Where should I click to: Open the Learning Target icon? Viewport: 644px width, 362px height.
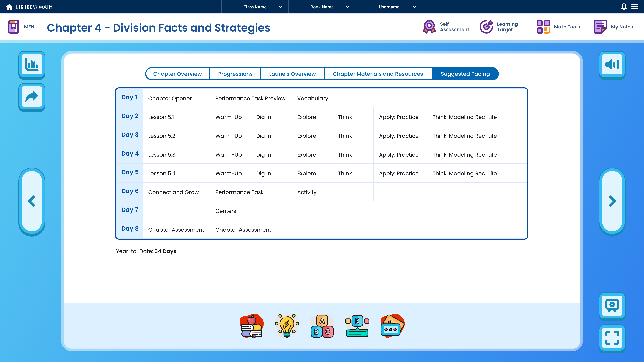[486, 27]
